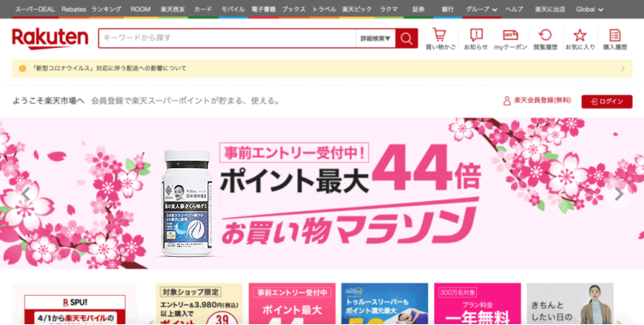Show the next hero banner slide

tap(619, 194)
